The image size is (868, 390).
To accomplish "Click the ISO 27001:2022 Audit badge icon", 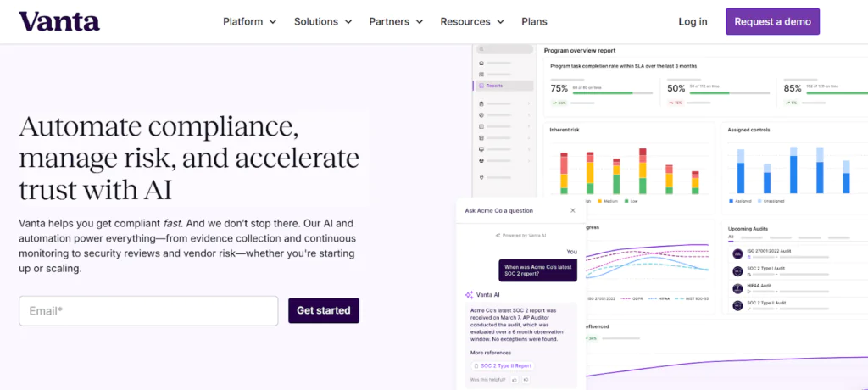I will click(737, 254).
